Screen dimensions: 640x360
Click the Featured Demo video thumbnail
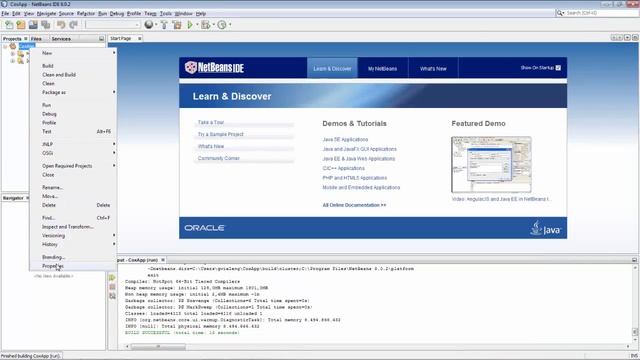coord(491,164)
